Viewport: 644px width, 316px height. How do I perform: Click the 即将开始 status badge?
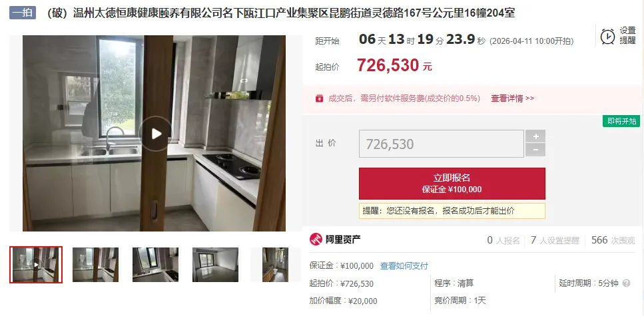pos(621,121)
